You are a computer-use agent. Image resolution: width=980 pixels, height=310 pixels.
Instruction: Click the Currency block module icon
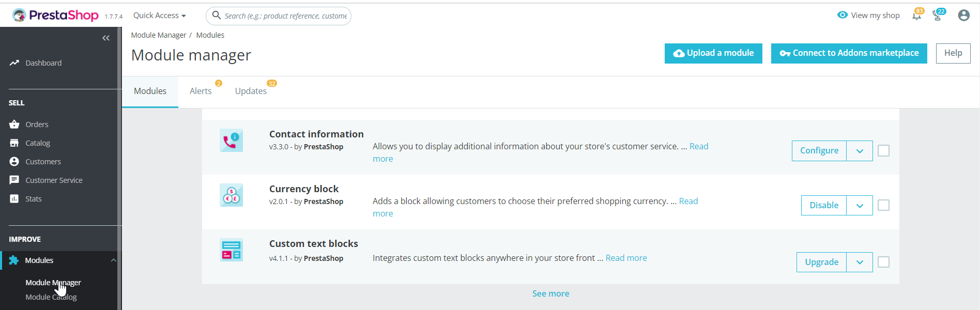[231, 195]
